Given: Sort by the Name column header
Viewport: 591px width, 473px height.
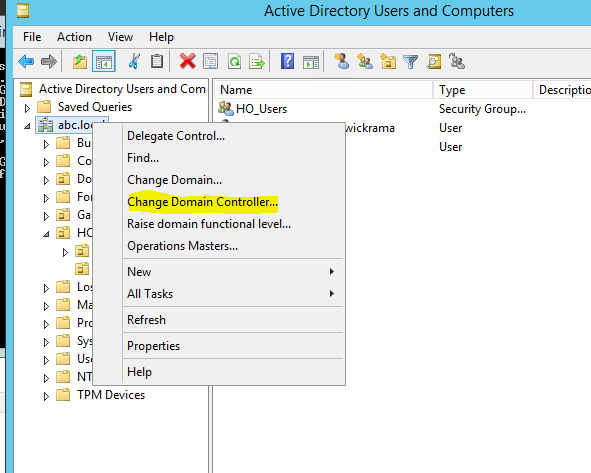Looking at the screenshot, I should click(x=324, y=90).
